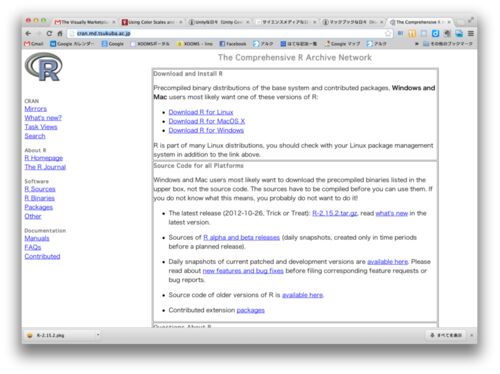This screenshot has width=500, height=374.
Task: Open the R Homepage link
Action: [x=44, y=158]
